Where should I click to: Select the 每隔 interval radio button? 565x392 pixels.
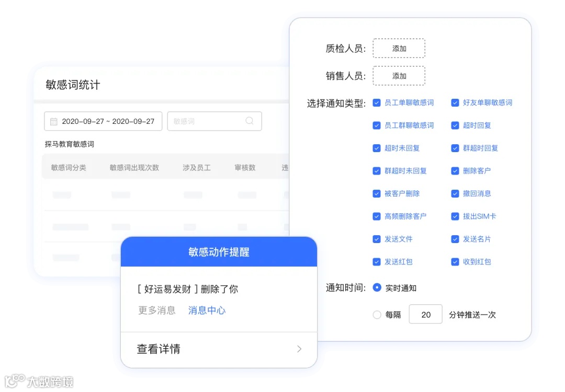point(376,314)
